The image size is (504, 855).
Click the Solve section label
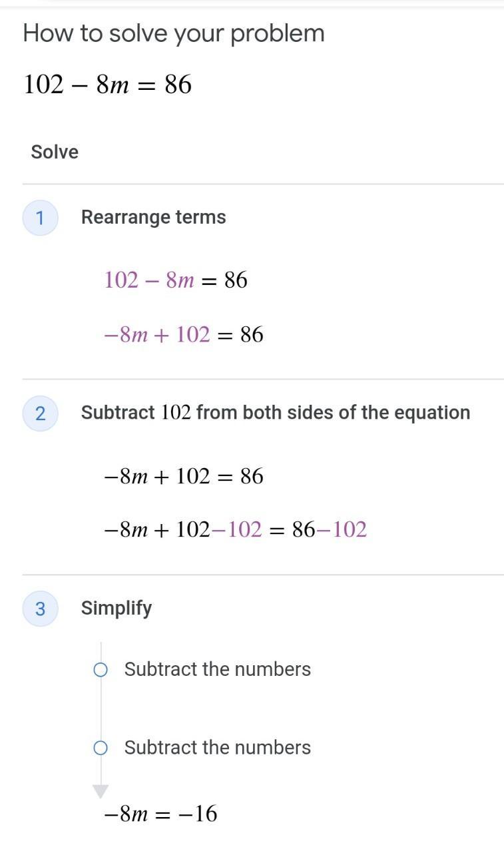(55, 152)
